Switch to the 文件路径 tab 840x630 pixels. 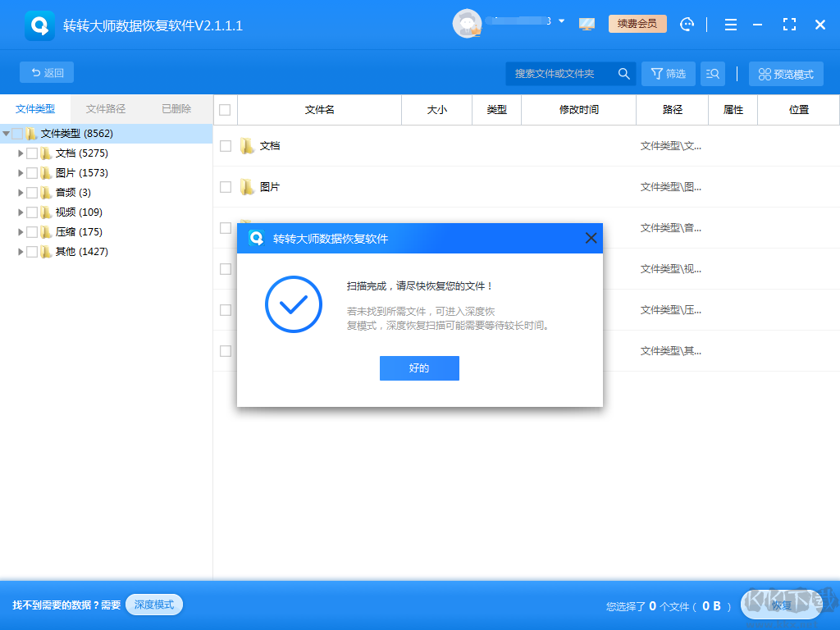click(x=106, y=109)
